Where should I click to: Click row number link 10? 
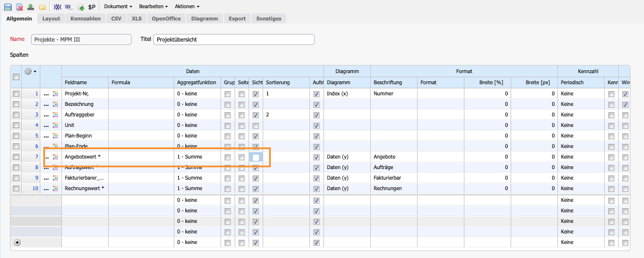(35, 188)
